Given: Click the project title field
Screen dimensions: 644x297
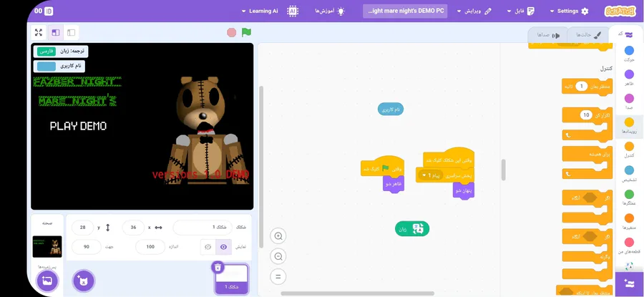Looking at the screenshot, I should pyautogui.click(x=405, y=11).
